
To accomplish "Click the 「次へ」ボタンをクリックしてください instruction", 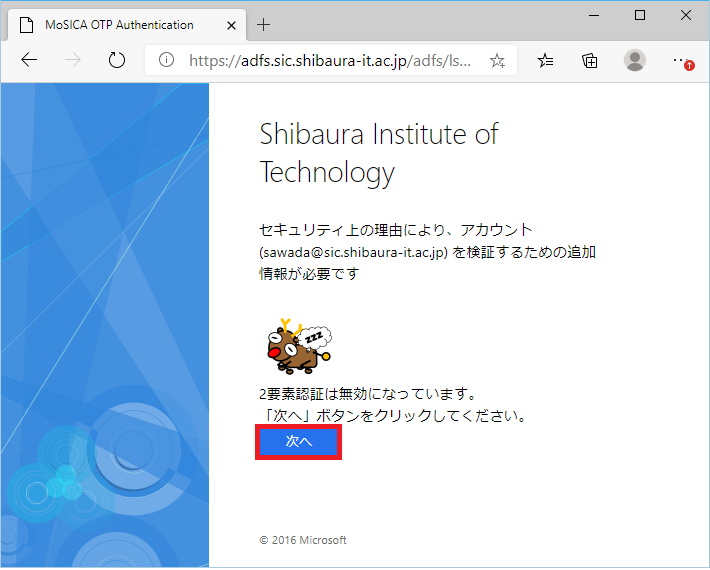I will click(x=393, y=415).
